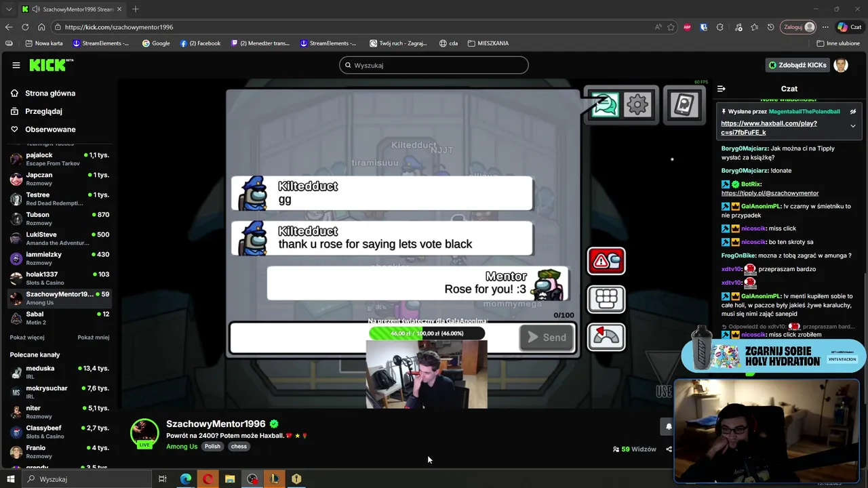Open the MIESZKANIA bookmarks folder
868x488 pixels.
coord(488,43)
